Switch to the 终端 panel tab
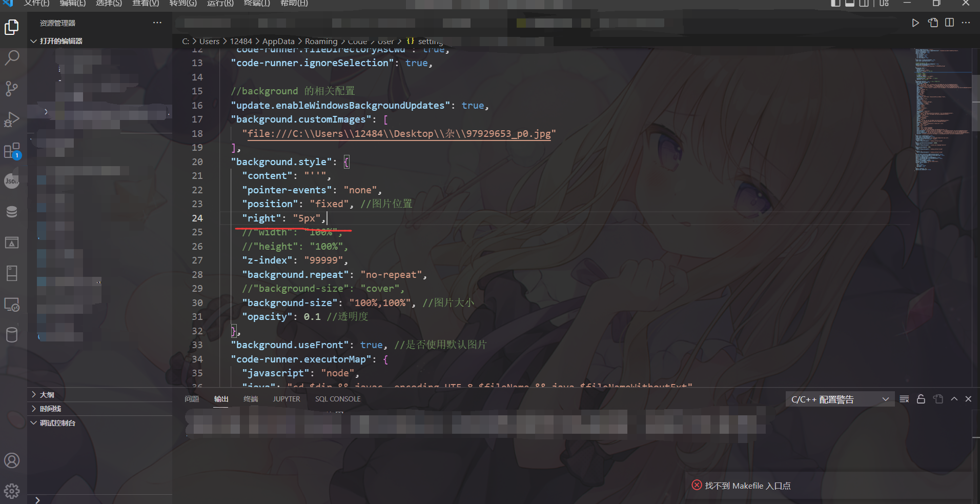 click(251, 399)
